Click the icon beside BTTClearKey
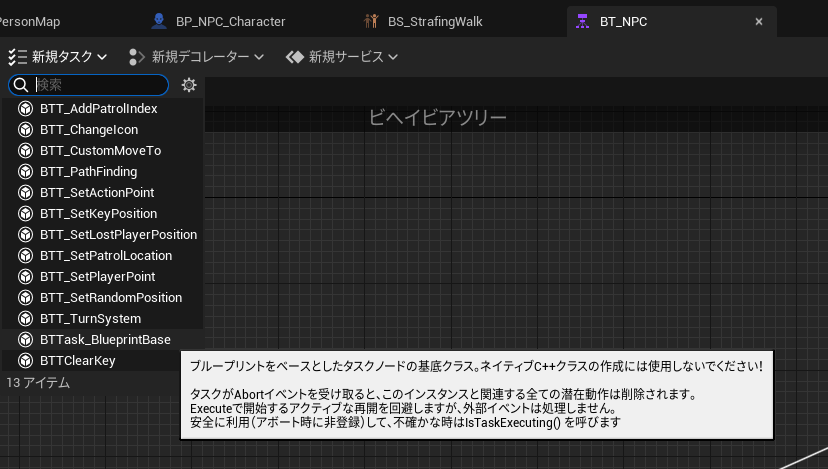 (25, 361)
